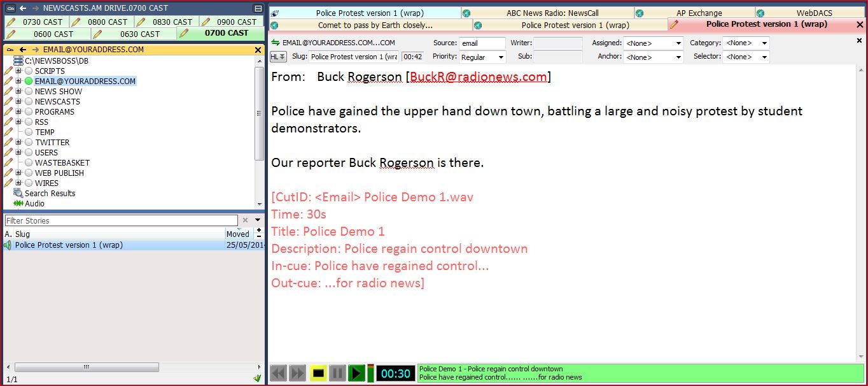Select the WEB PUBLISH radio circle
The image size is (868, 386).
29,173
